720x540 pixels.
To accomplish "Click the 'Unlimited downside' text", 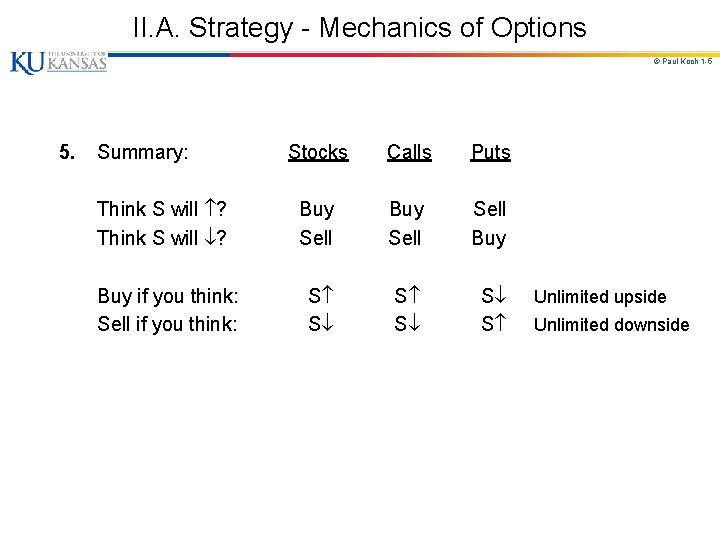I will click(x=611, y=324).
